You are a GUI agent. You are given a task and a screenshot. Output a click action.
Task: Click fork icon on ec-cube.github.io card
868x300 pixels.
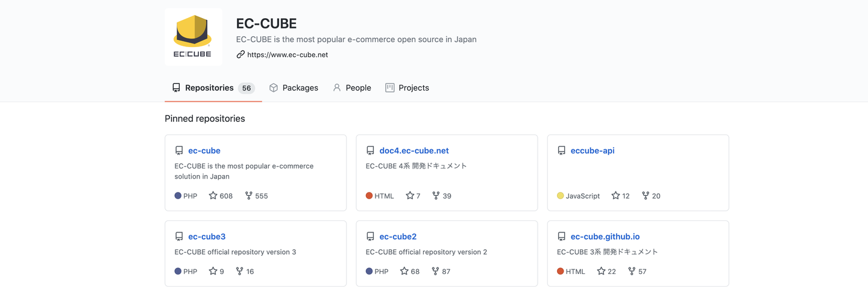tap(631, 271)
